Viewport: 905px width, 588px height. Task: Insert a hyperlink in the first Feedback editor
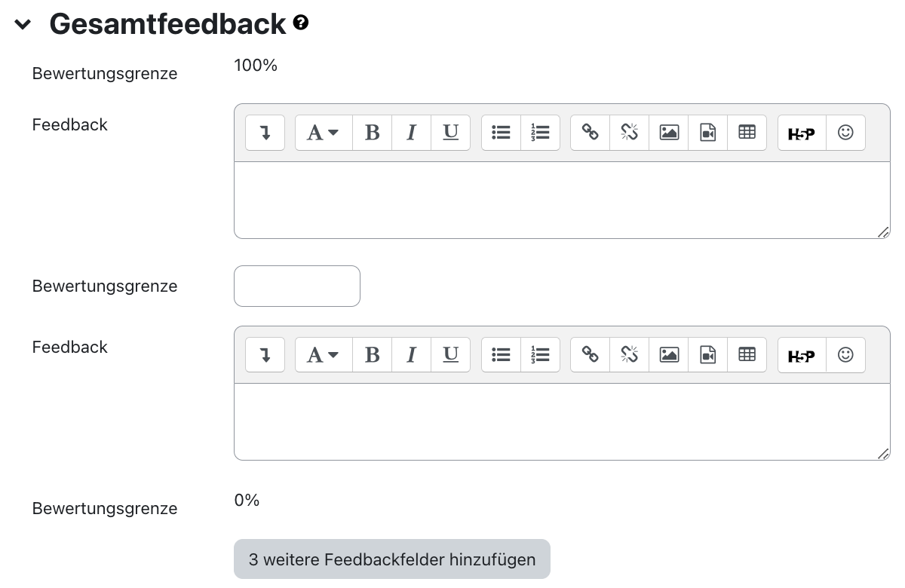[589, 132]
